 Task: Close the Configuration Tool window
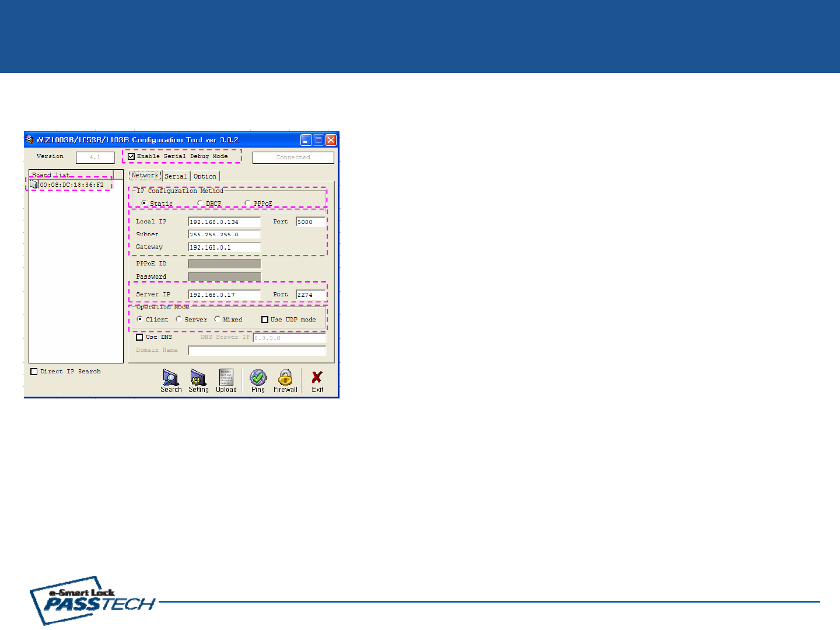(x=331, y=140)
